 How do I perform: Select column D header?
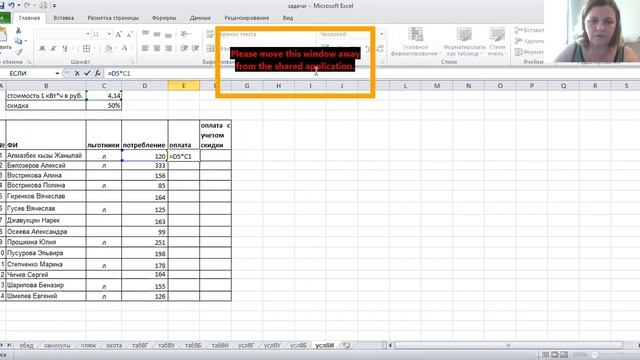144,86
